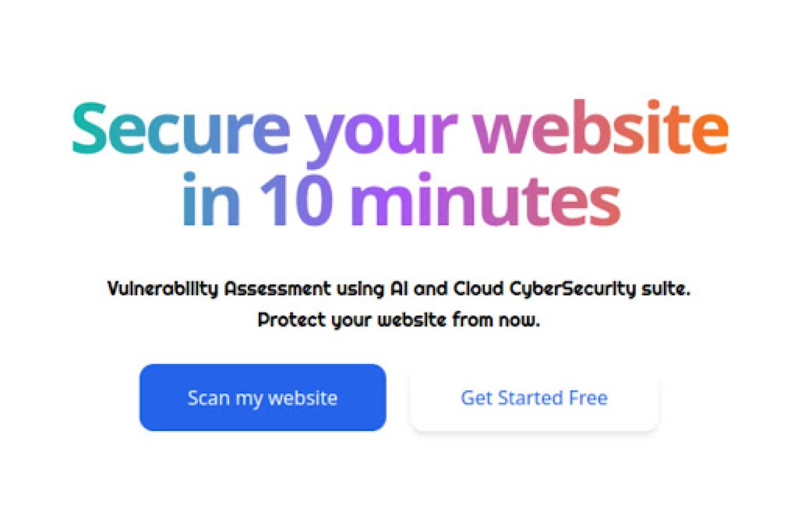Click the phrase Vulnerability Assessment
The width and height of the screenshot is (798, 532).
pyautogui.click(x=219, y=289)
